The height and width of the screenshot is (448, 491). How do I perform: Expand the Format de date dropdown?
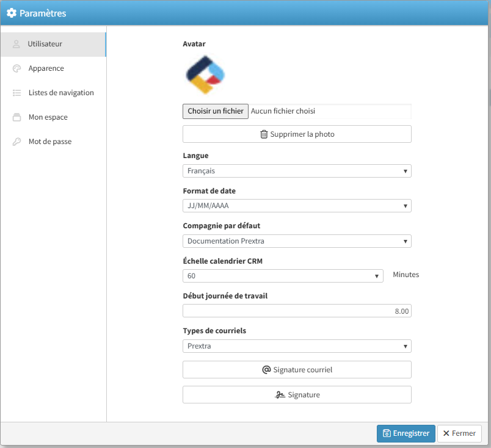297,206
